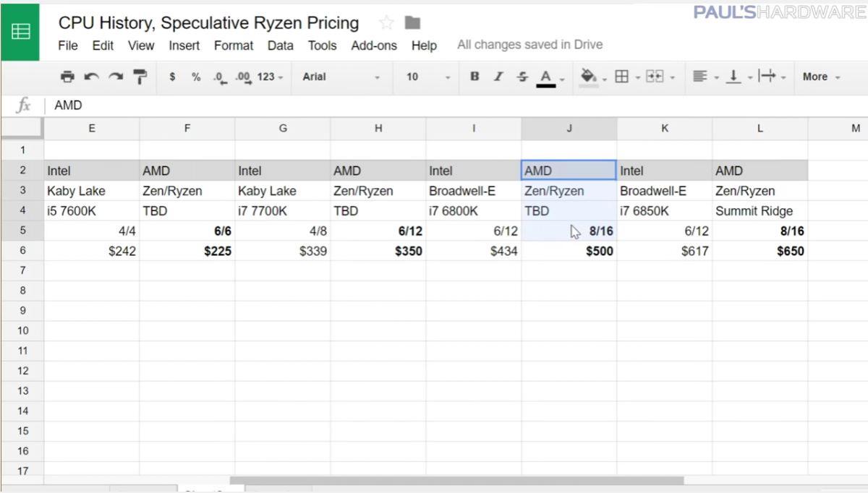Screen dimensions: 868x493
Task: Format selection as percent
Action: pos(196,77)
